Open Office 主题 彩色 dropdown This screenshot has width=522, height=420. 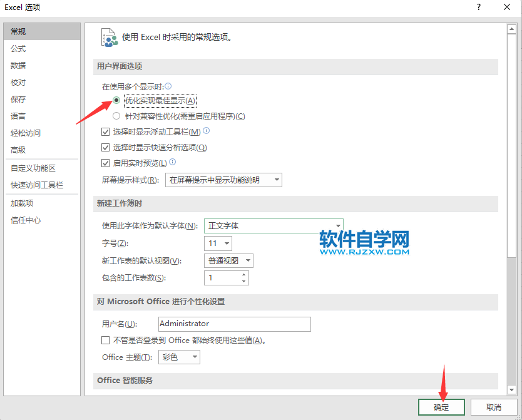pyautogui.click(x=179, y=357)
